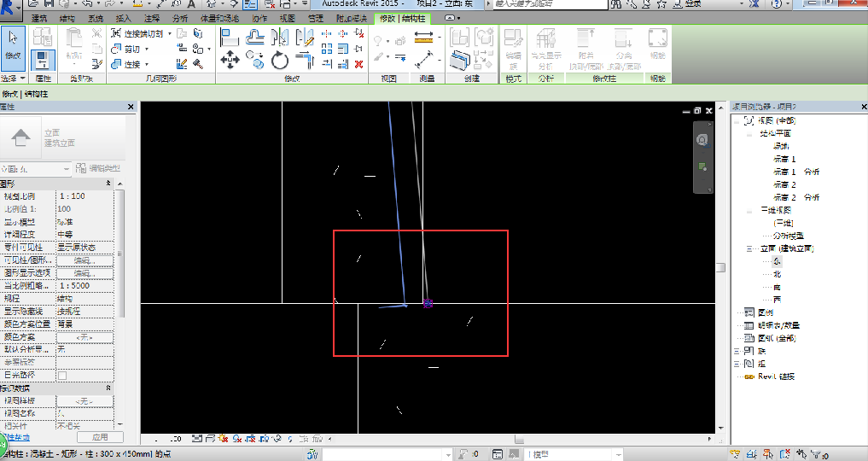Toggle the checkbox in the Properties panel
Viewport: 868px width, 461px height.
(x=61, y=375)
